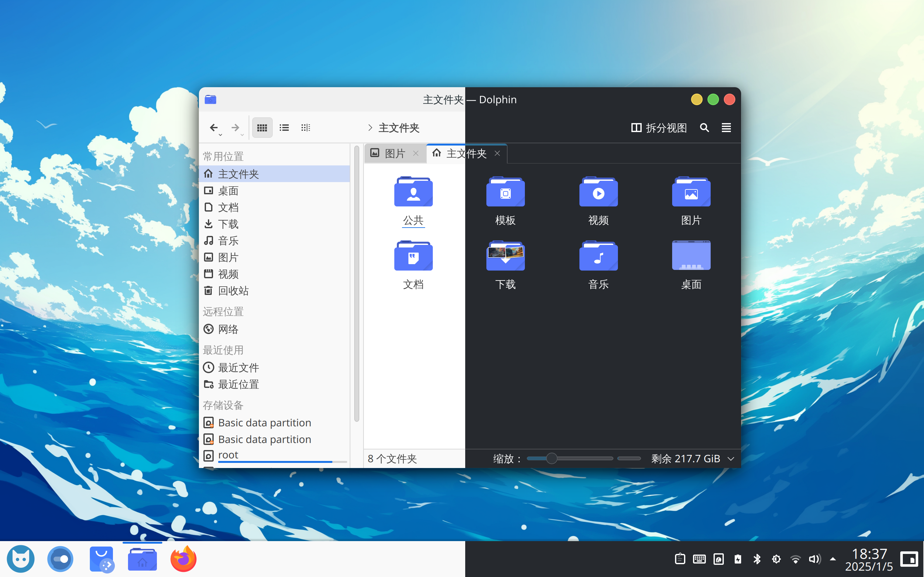Click the 拆分视图 split view button

point(659,128)
